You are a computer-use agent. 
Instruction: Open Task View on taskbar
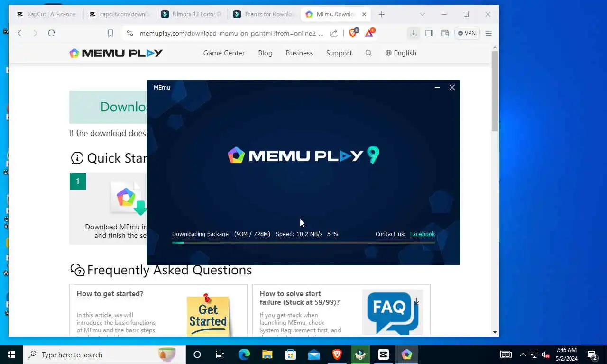pyautogui.click(x=220, y=355)
